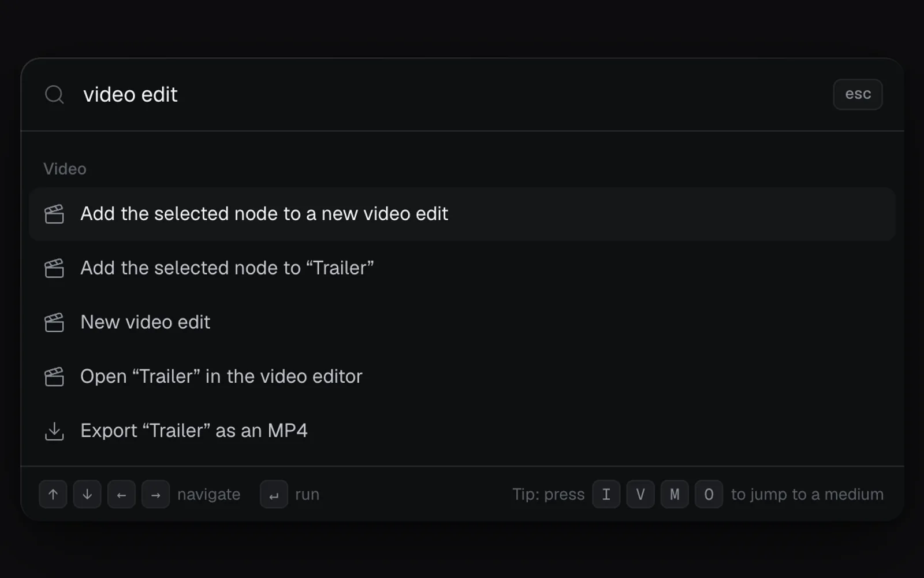Click clapperboard icon beside 'Open "Trailer"' command
This screenshot has height=578, width=924.
point(54,377)
